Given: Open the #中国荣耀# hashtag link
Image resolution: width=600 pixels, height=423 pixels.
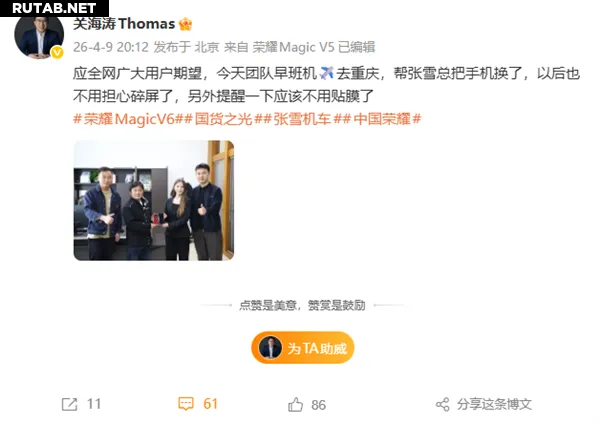Looking at the screenshot, I should (x=382, y=119).
